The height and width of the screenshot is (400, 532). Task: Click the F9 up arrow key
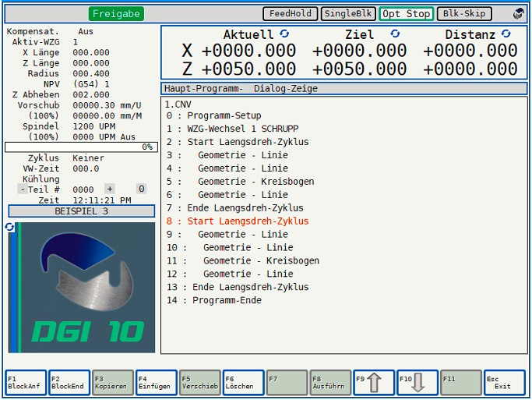tap(374, 383)
